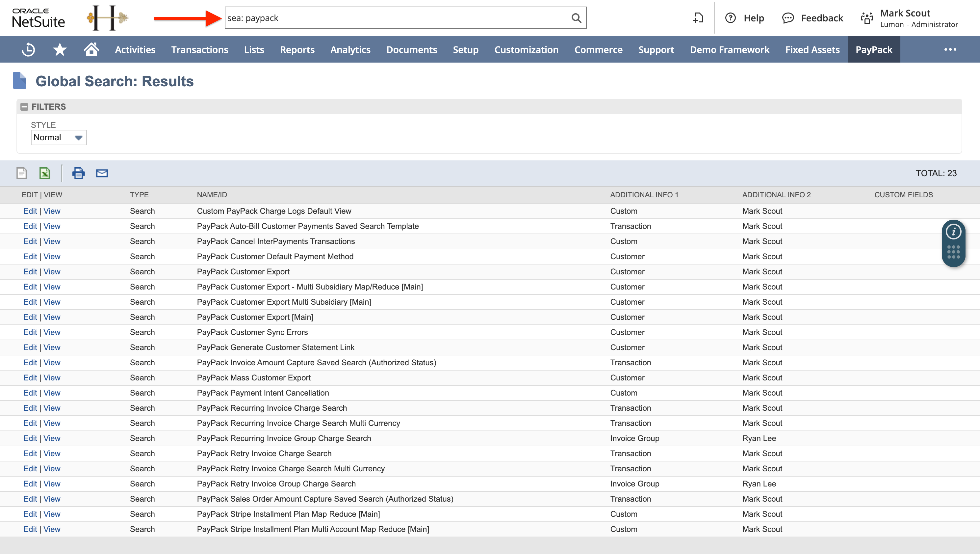This screenshot has height=554, width=980.
Task: View Custom PayPack Charge Logs Default View
Action: tap(52, 210)
